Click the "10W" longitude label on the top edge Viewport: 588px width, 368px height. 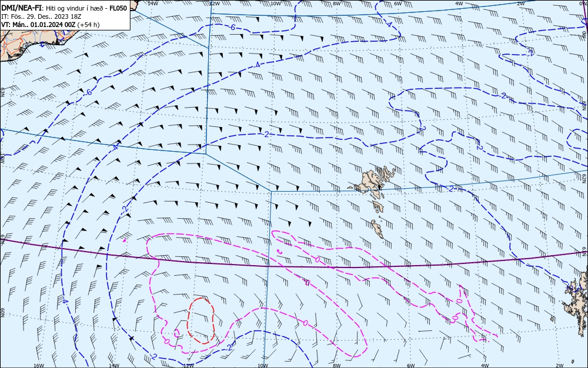coord(276,3)
